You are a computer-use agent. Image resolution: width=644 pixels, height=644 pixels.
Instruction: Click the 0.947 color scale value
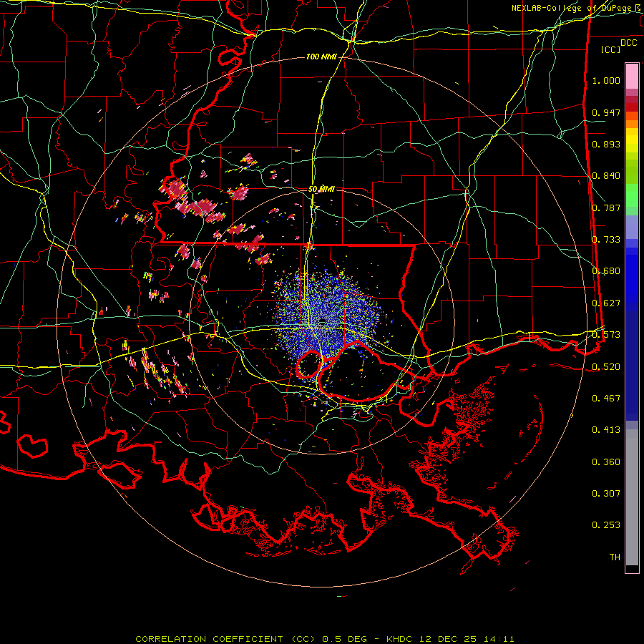pos(606,112)
